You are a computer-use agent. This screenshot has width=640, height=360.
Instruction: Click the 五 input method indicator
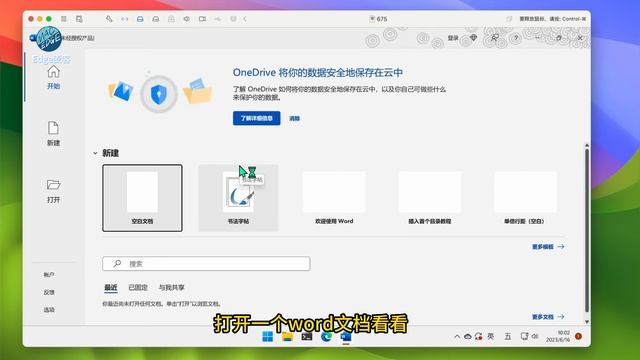click(508, 336)
